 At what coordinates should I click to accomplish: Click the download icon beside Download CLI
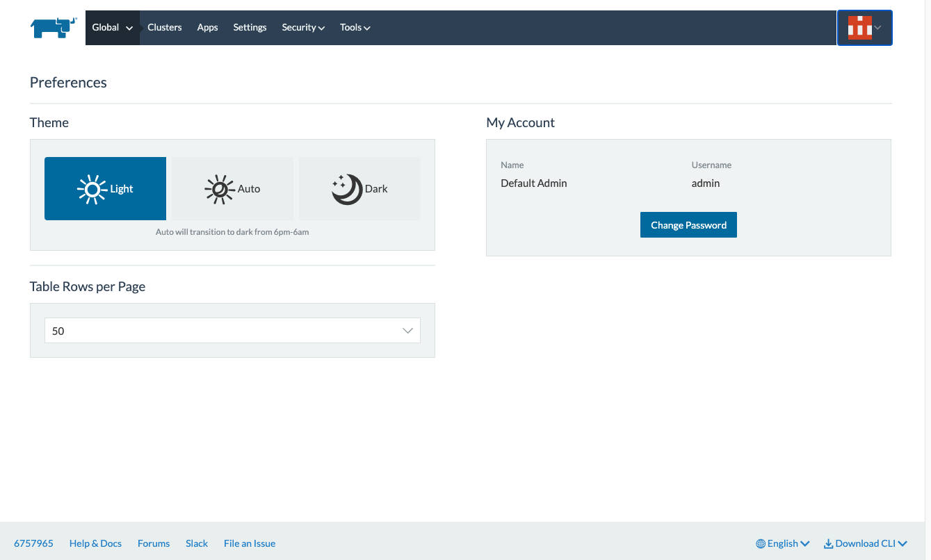tap(827, 543)
